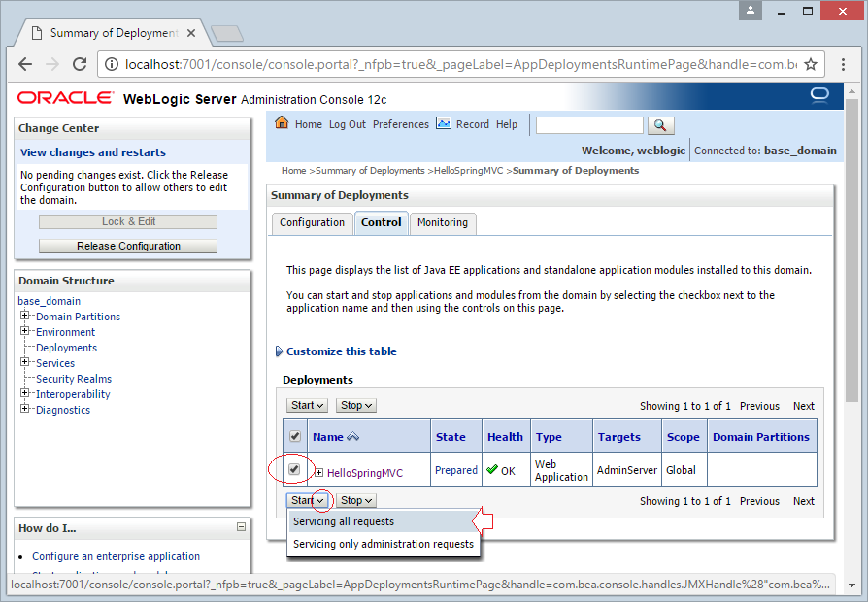This screenshot has width=868, height=602.
Task: Expand the Environment tree node
Action: 24,331
